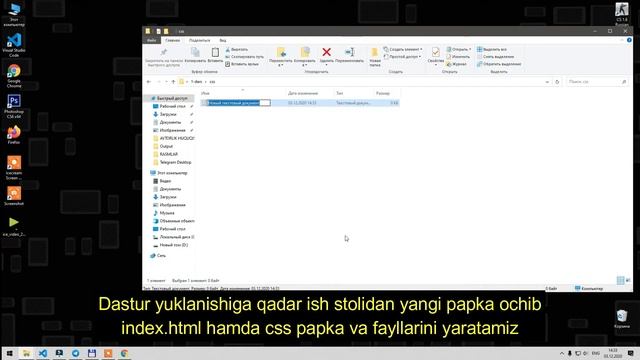Open the RASMLAR folder in sidebar
This screenshot has width=640, height=360.
(x=166, y=154)
